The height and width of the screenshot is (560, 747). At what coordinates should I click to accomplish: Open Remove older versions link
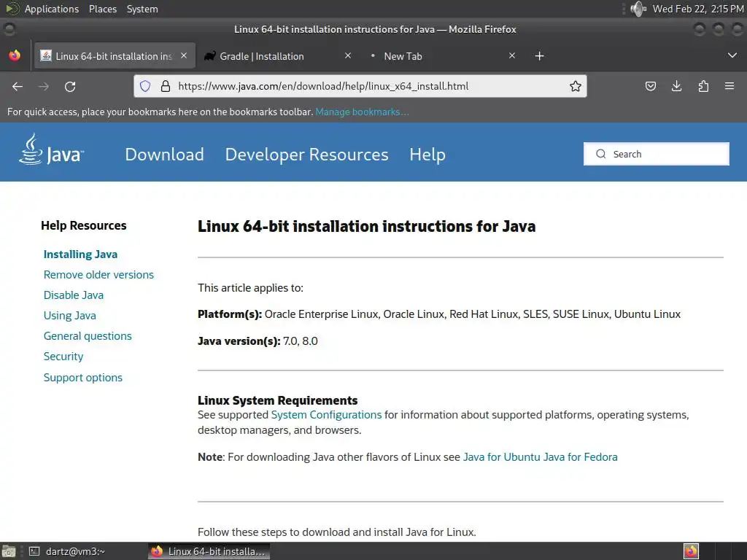point(98,275)
